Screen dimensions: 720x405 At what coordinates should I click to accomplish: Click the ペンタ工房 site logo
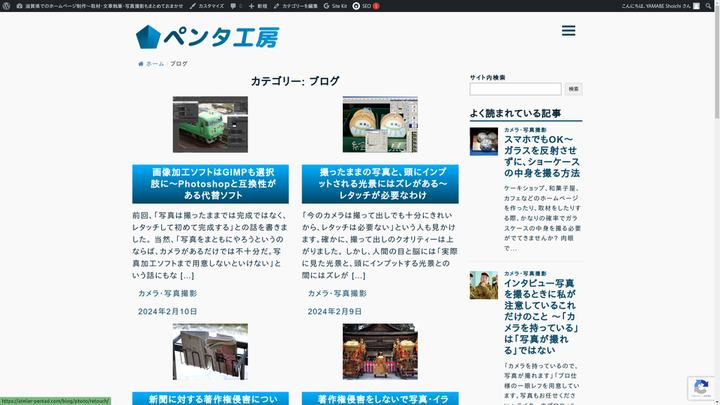[x=207, y=37]
